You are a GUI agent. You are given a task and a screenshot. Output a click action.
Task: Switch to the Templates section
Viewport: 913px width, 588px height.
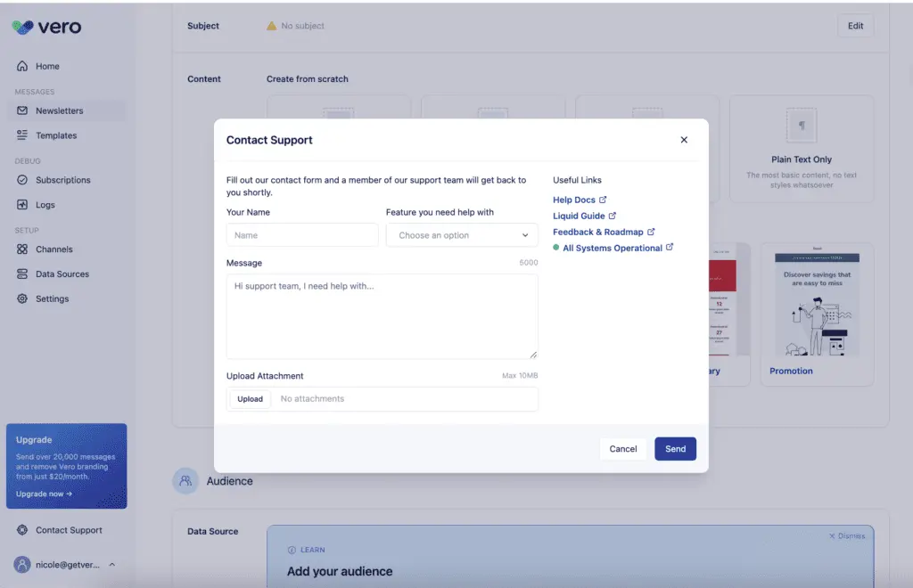(59, 135)
